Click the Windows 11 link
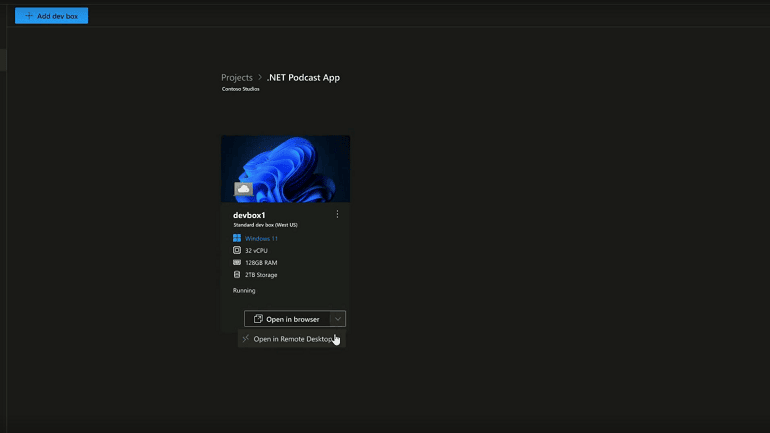The height and width of the screenshot is (433, 770). pyautogui.click(x=261, y=239)
